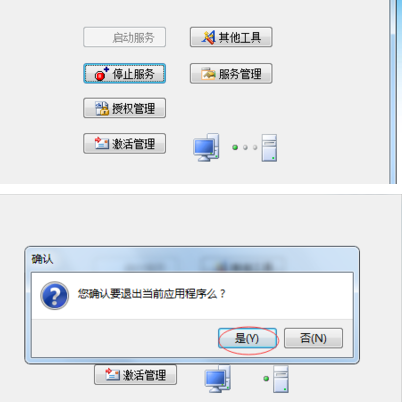Open 其他工具 button text
Viewport: 402px width, 402px height.
coord(240,37)
